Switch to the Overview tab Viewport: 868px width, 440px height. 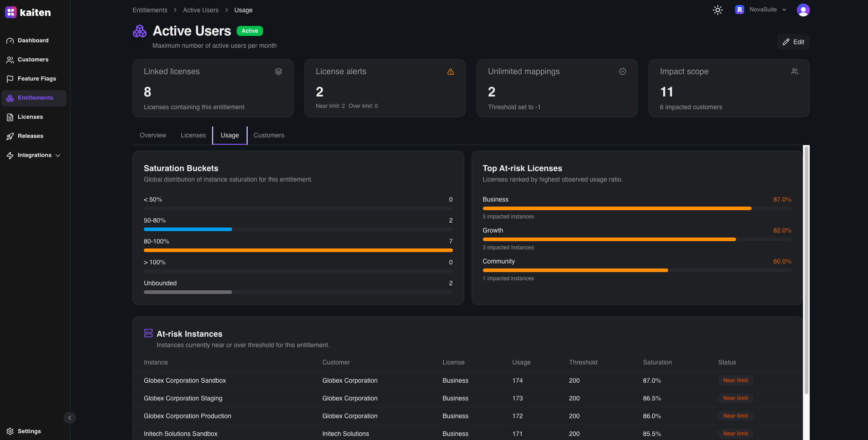(153, 136)
